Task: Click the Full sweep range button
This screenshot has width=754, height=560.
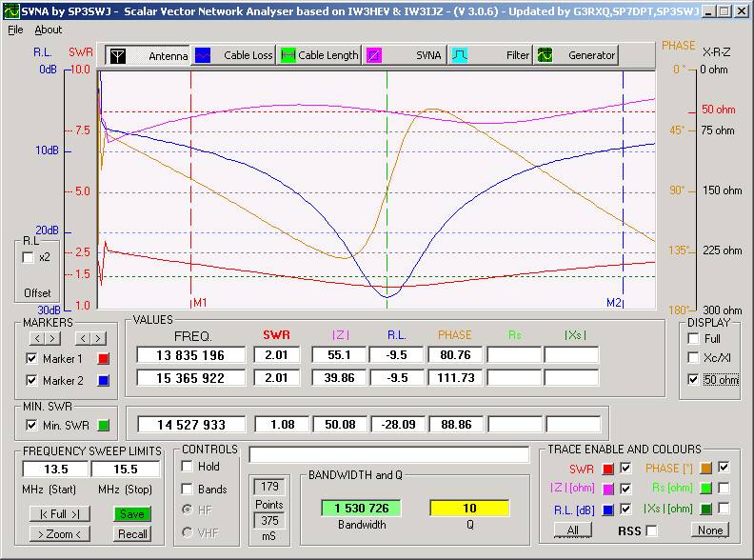Action: click(x=59, y=514)
